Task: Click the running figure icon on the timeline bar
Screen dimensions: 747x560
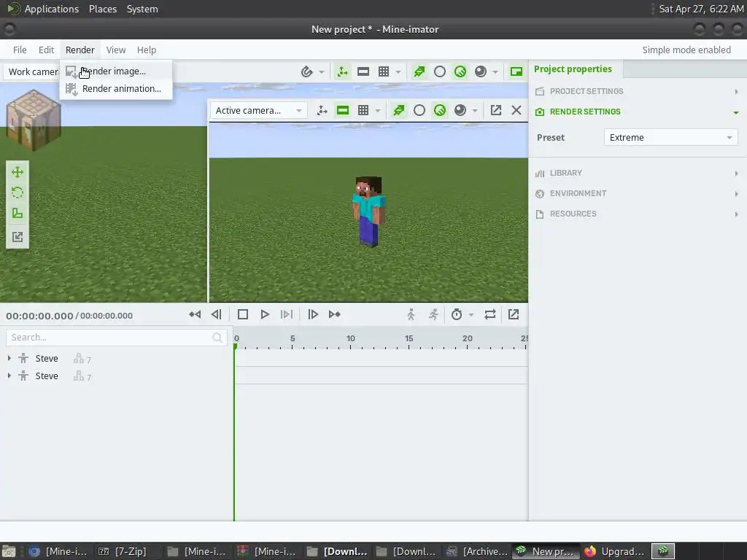Action: pyautogui.click(x=433, y=314)
